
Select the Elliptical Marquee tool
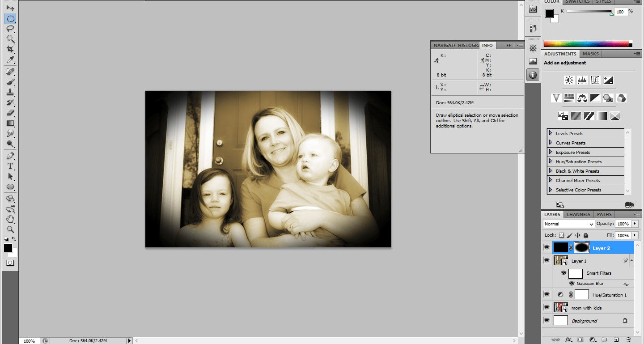pos(10,18)
